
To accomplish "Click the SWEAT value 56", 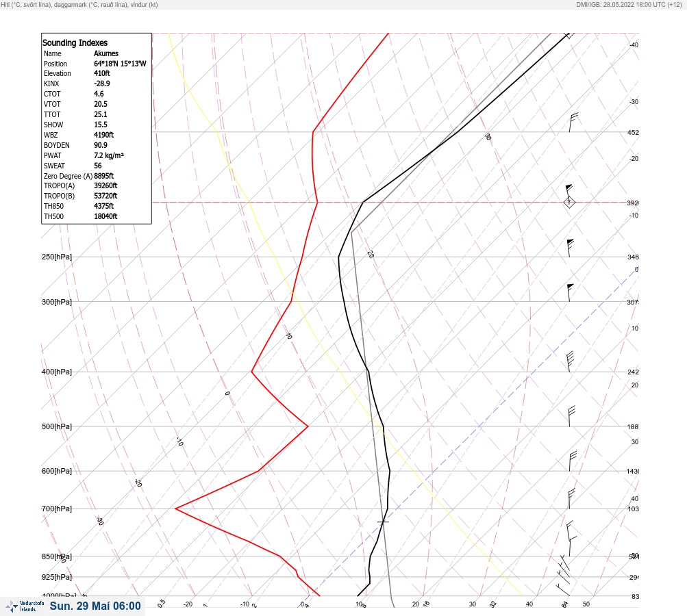I will click(x=98, y=166).
